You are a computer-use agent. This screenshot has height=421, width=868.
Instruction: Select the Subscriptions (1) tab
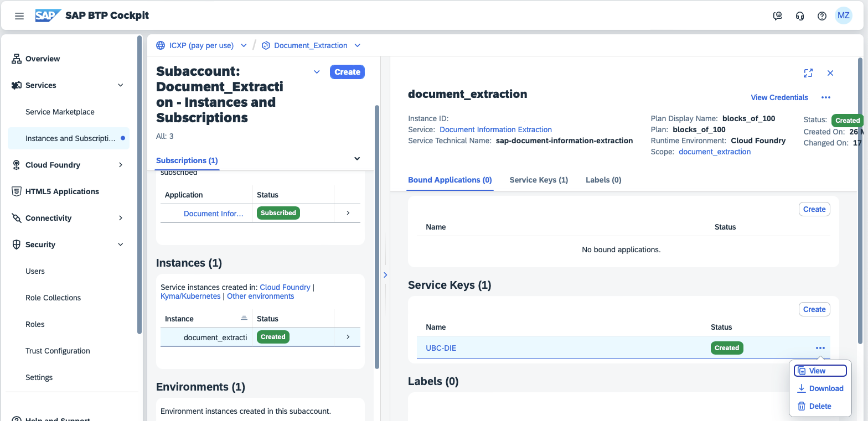click(187, 160)
